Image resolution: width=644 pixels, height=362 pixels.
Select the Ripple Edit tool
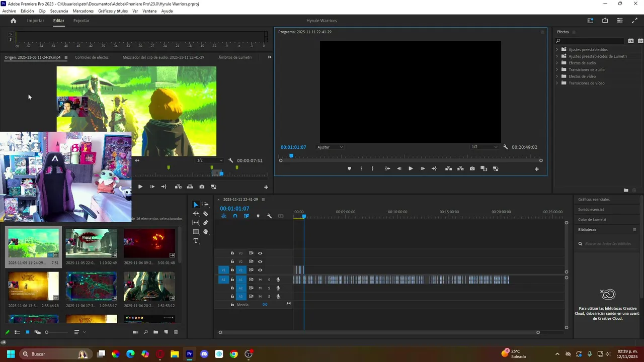196,214
